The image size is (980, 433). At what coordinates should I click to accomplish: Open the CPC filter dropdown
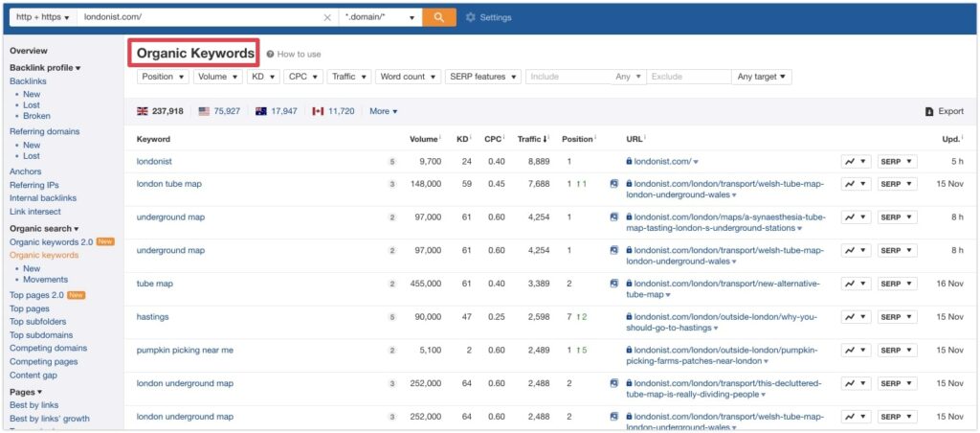tap(303, 77)
